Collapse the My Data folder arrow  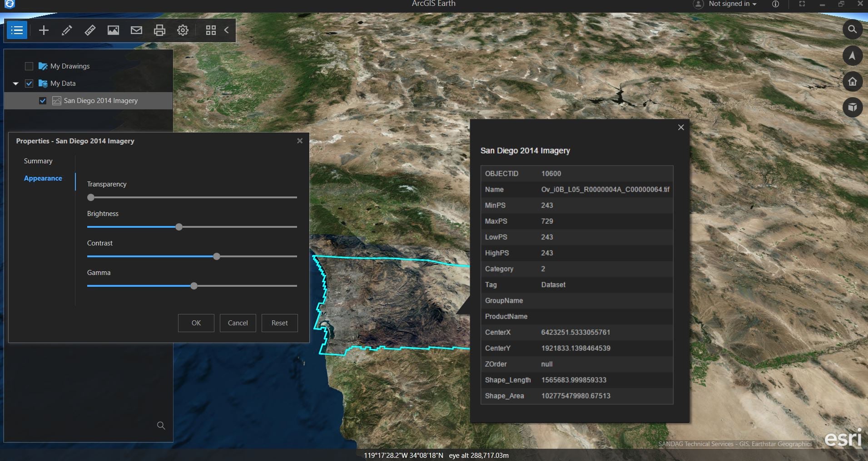(15, 83)
